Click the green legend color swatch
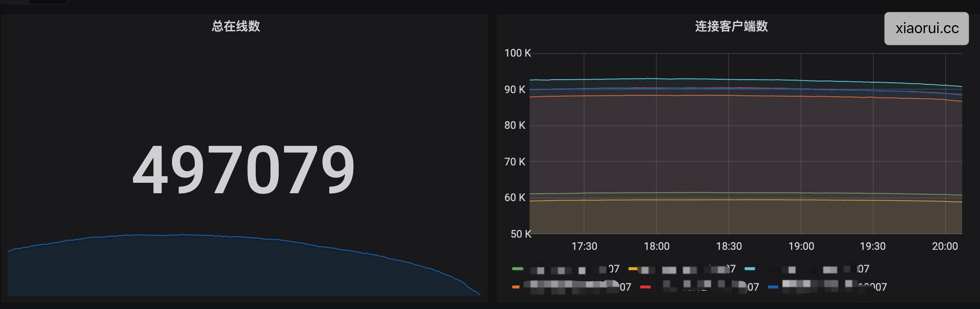Viewport: 980px width, 309px height. 517,269
